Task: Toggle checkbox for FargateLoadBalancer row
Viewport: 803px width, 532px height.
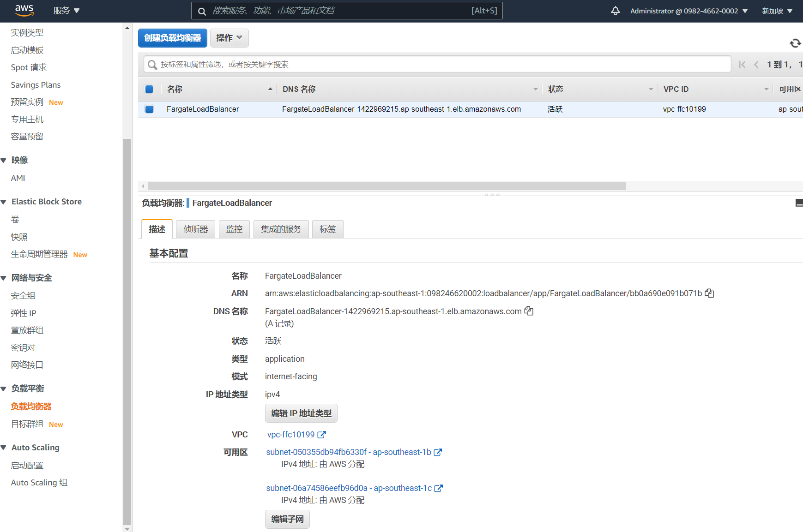Action: [x=149, y=109]
